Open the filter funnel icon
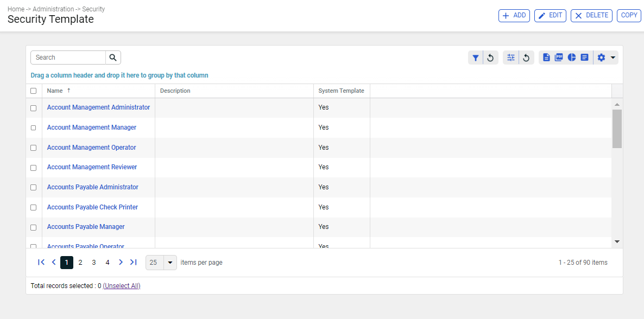 [476, 58]
